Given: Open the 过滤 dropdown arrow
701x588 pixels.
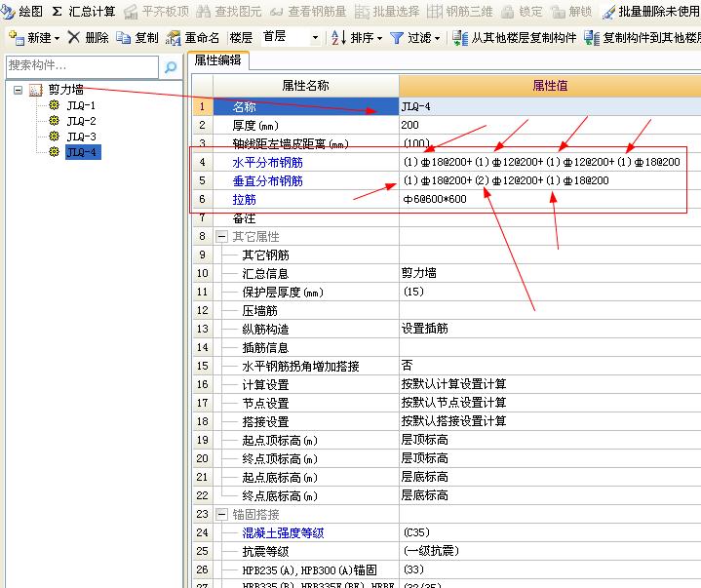Looking at the screenshot, I should [437, 38].
